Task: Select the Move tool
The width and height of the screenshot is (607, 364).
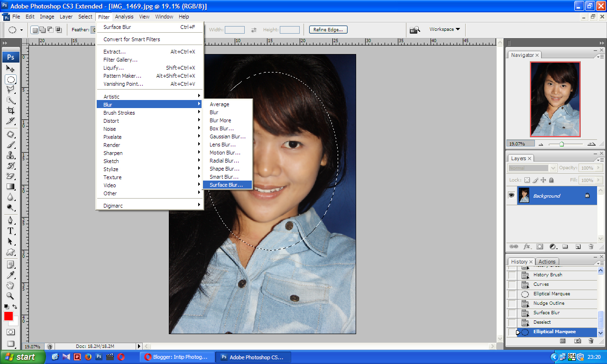Action: (10, 69)
